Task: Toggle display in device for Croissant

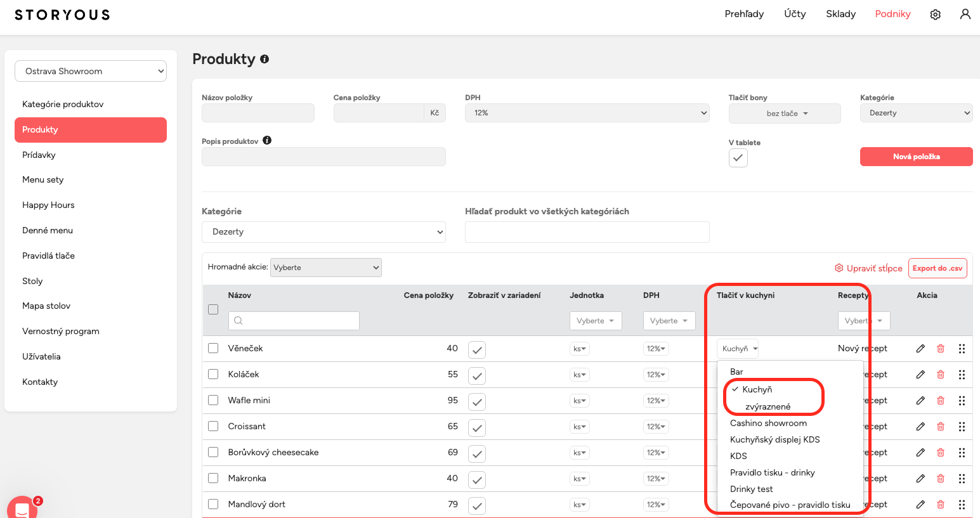Action: [477, 427]
